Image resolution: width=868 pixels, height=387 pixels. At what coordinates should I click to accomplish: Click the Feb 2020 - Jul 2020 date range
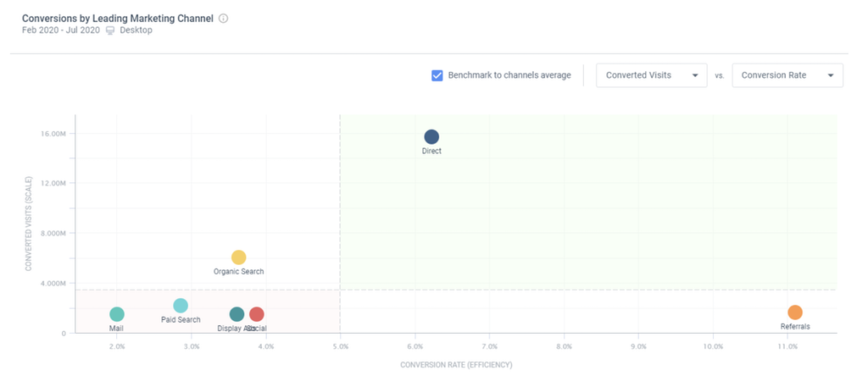tap(61, 30)
